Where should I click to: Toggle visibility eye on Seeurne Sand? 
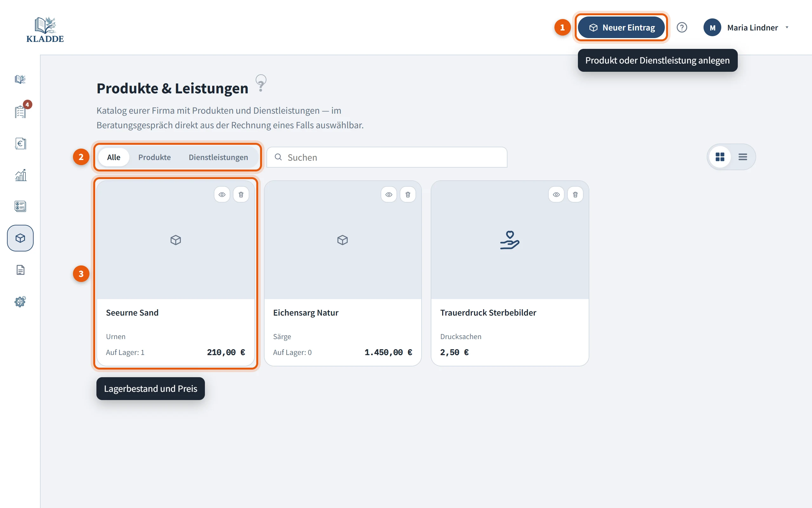click(x=222, y=195)
